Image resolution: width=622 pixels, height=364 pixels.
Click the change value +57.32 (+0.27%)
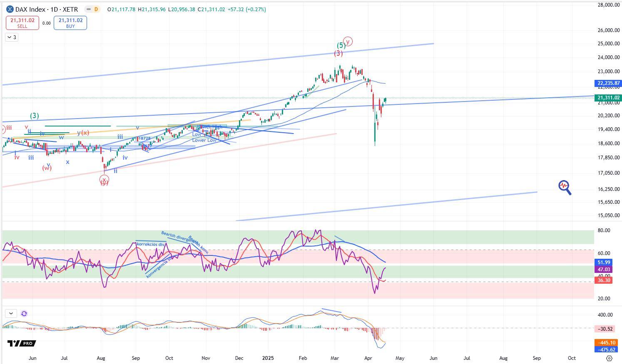[x=246, y=9]
